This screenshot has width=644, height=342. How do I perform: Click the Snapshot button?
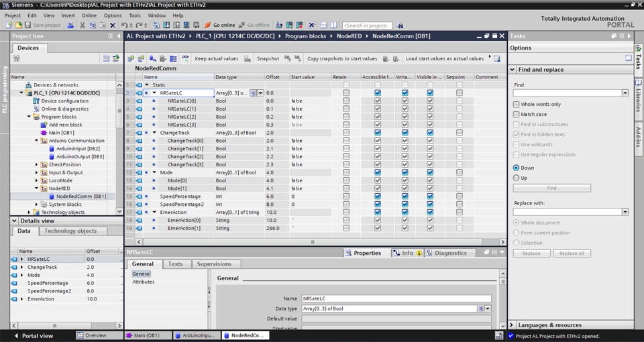tap(268, 59)
